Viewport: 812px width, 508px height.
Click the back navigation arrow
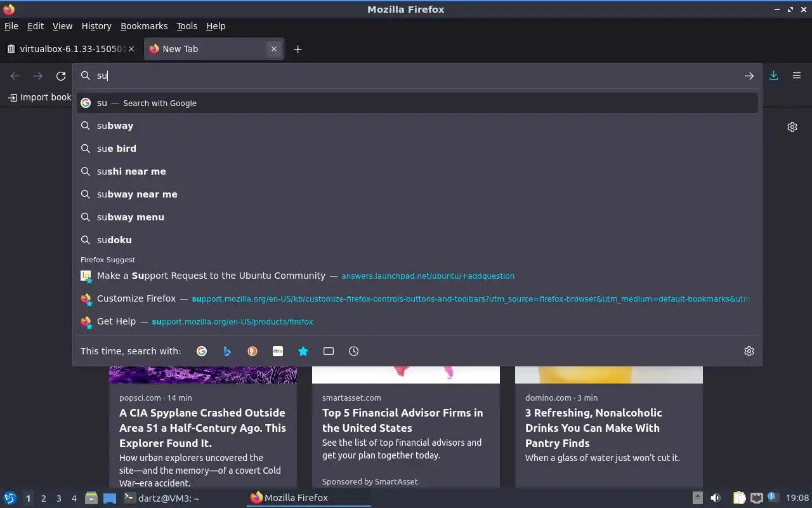tap(15, 76)
